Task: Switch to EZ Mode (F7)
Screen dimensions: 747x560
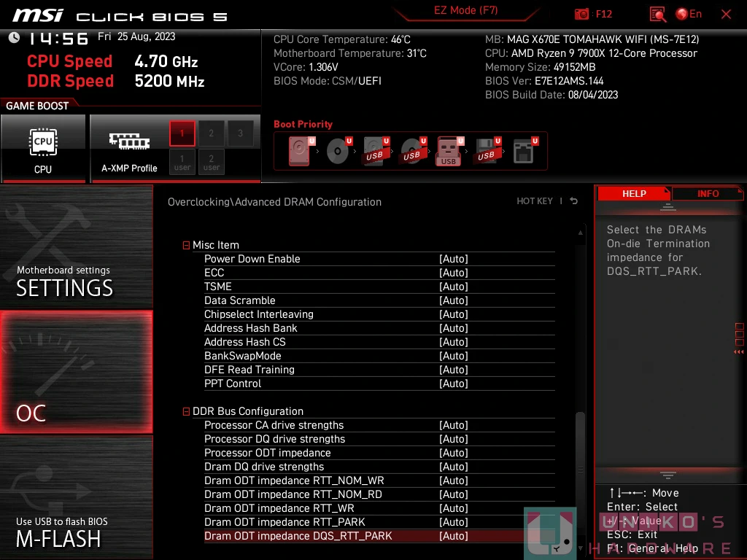Action: [466, 10]
